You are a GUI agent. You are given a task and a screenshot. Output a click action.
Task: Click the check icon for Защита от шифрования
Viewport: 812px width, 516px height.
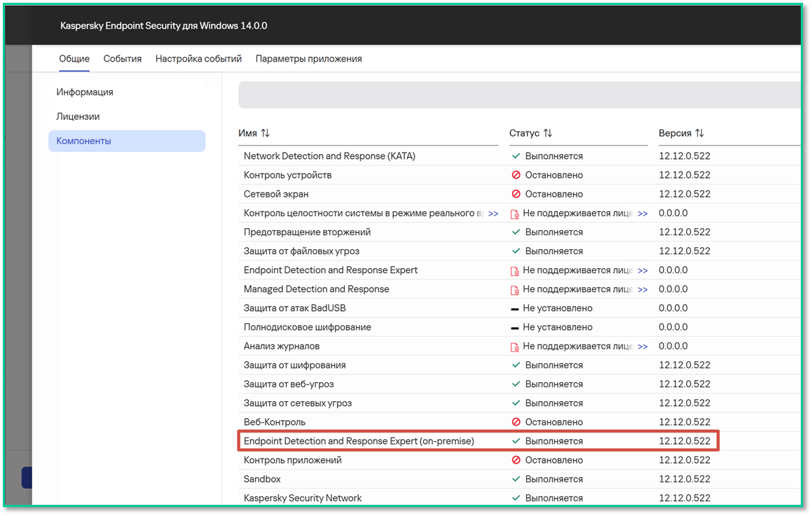click(516, 365)
